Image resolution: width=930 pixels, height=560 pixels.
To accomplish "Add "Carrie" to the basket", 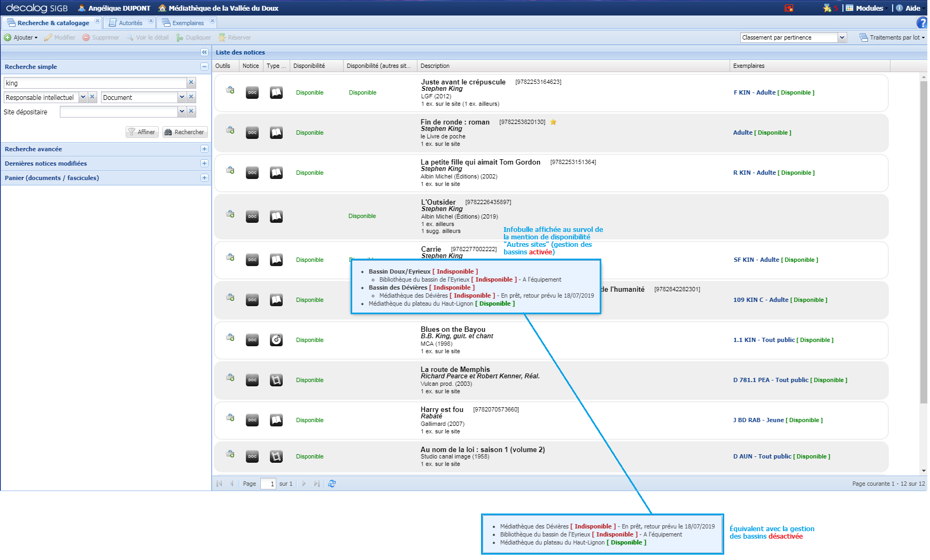I will [x=230, y=256].
